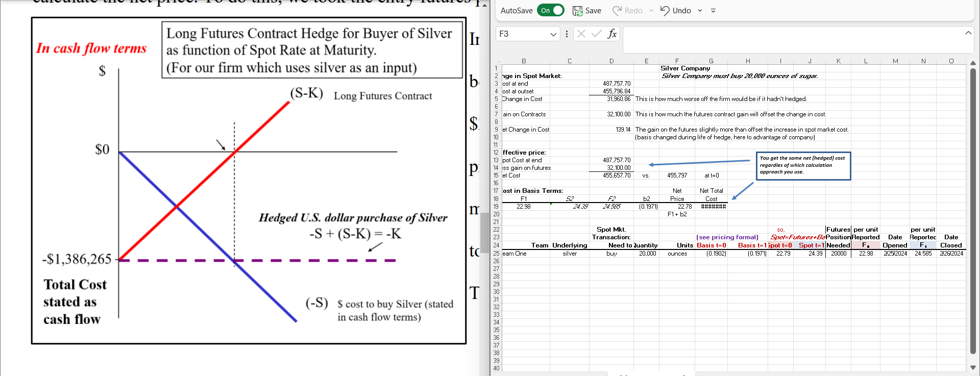Select Basis t=0 cell (0.1902)
This screenshot has height=376, width=980.
(712, 254)
